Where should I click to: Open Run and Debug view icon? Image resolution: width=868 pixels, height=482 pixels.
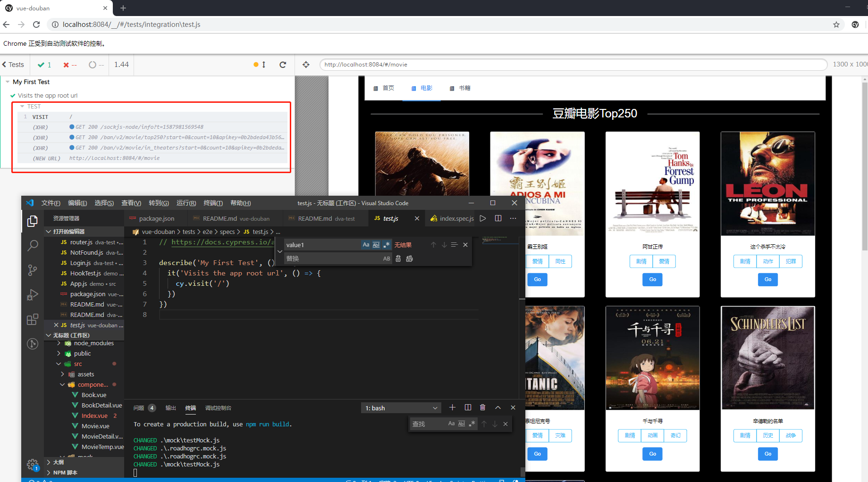pyautogui.click(x=32, y=294)
